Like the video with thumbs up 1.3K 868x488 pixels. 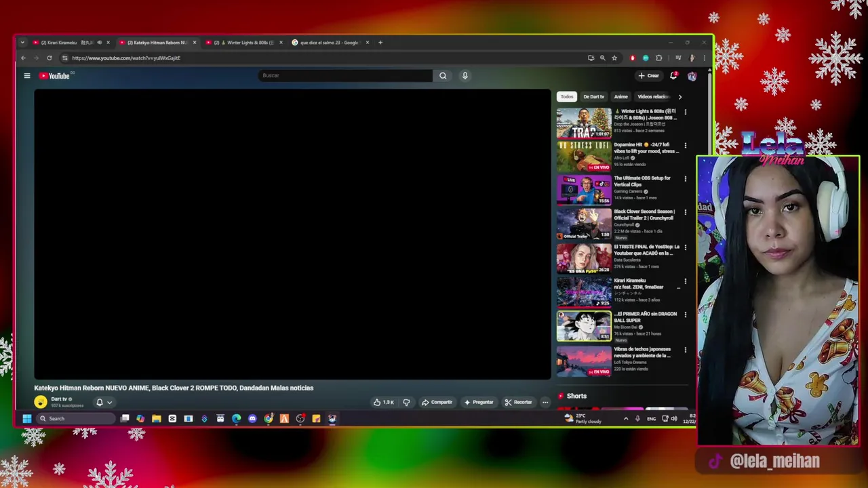point(384,402)
